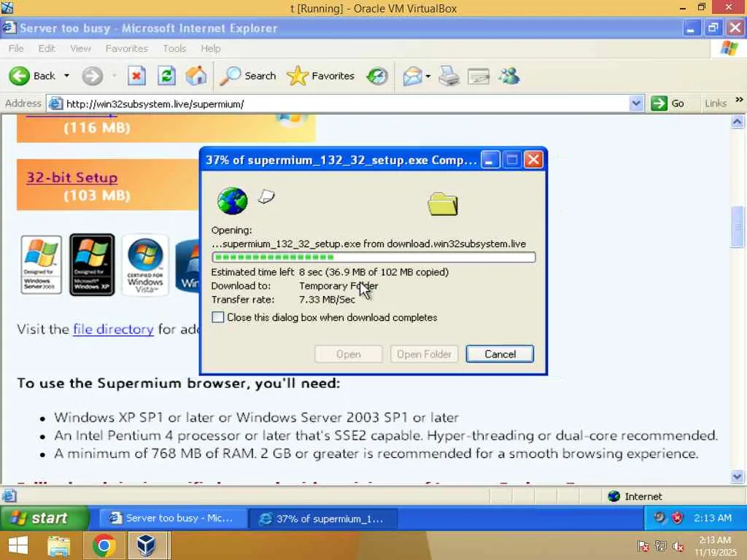Viewport: 747px width, 560px height.
Task: Open the Search pane in toolbar
Action: click(248, 76)
